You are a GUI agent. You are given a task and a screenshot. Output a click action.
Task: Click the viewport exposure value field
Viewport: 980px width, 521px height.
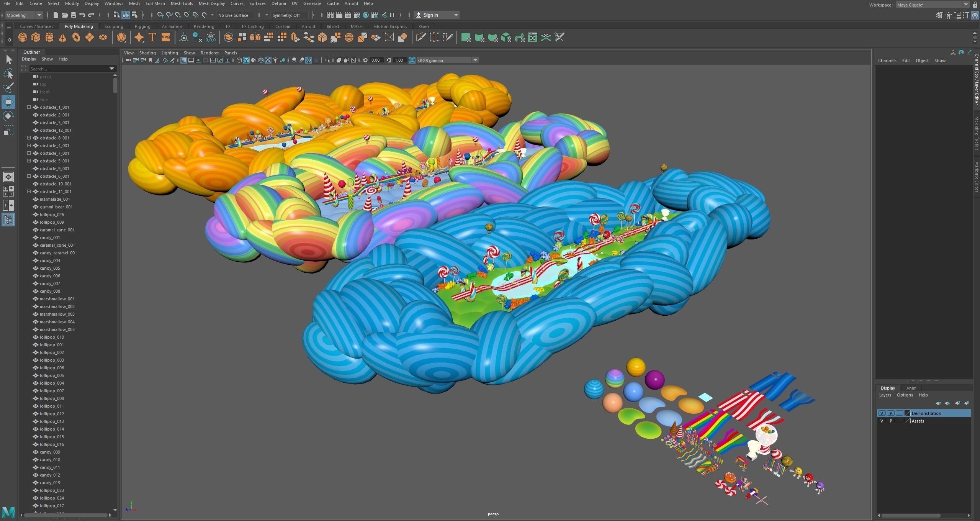click(376, 60)
